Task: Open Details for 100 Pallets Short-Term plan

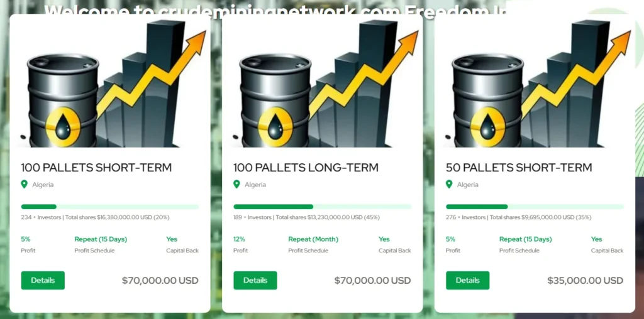Action: coord(43,280)
